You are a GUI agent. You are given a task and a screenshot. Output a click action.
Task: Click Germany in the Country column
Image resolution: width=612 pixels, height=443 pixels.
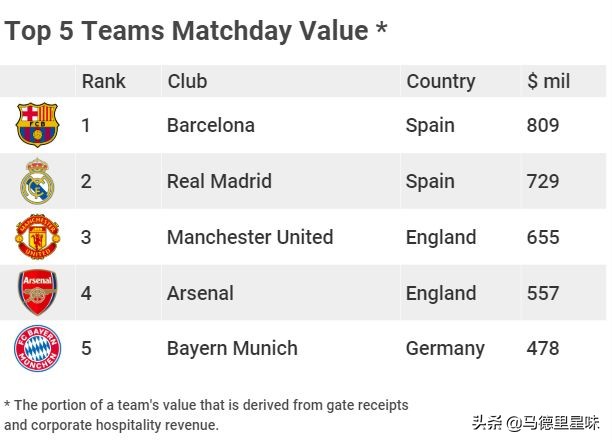445,349
